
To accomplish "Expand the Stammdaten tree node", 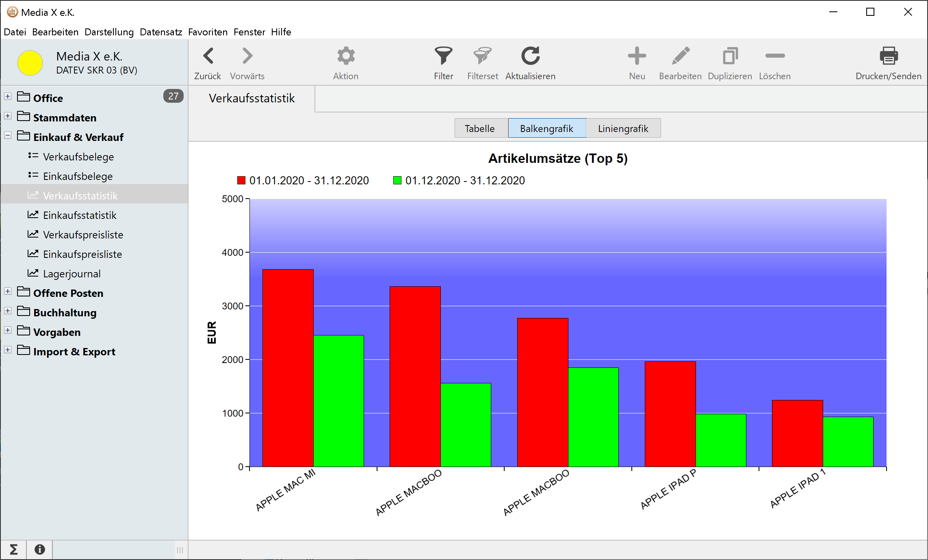I will click(x=8, y=116).
